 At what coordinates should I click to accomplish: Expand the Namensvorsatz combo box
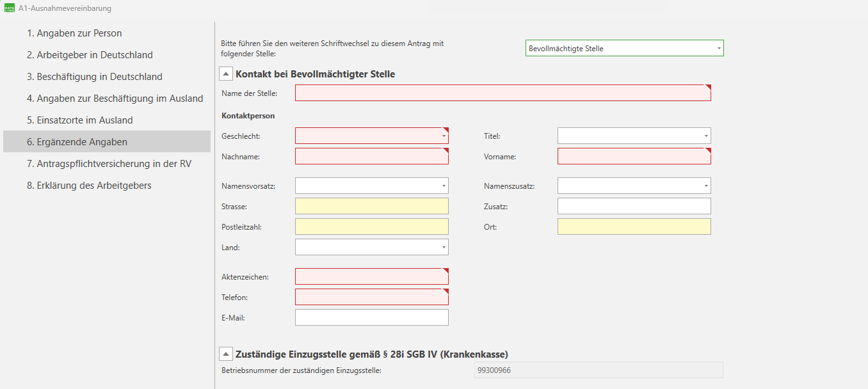point(371,186)
